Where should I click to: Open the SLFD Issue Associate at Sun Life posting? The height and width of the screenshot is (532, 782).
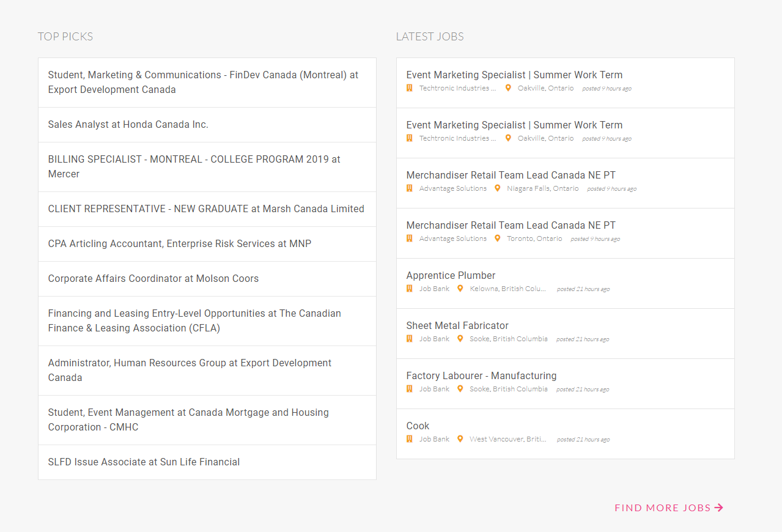[144, 462]
